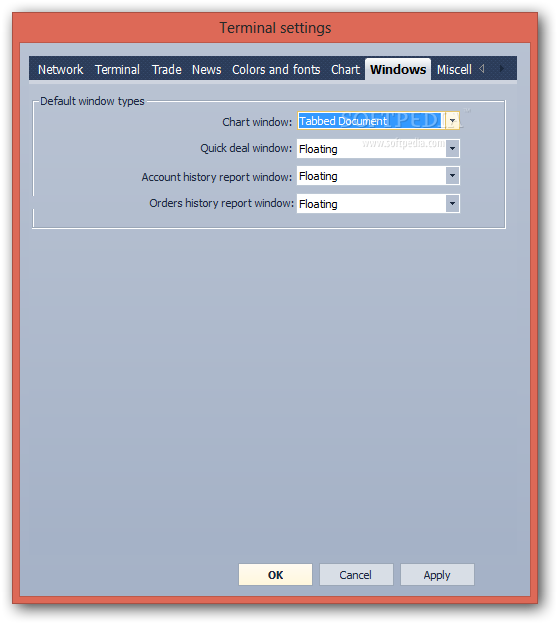Open the Terminal tab
The height and width of the screenshot is (624, 558).
117,70
